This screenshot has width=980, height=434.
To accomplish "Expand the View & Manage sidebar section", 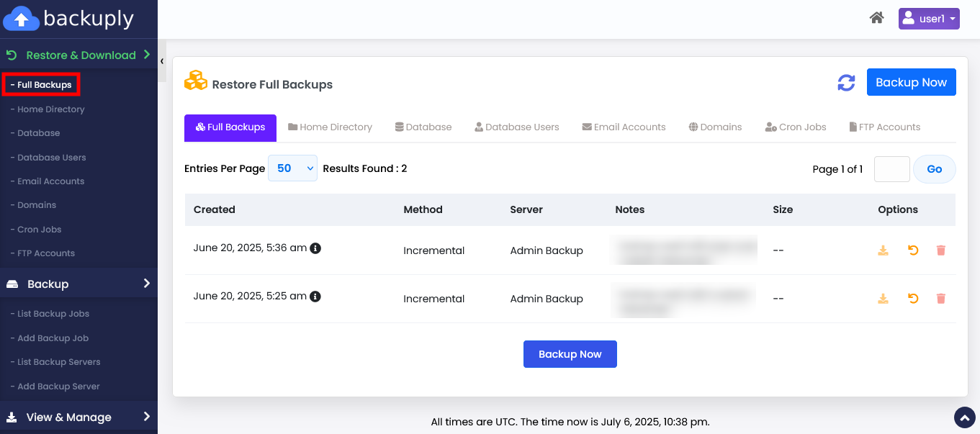I will [x=78, y=417].
